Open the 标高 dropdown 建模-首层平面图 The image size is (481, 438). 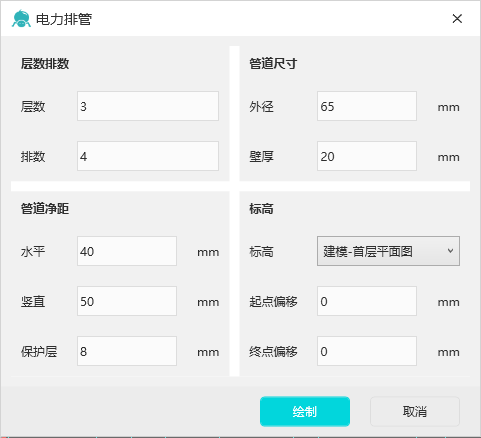(x=388, y=251)
